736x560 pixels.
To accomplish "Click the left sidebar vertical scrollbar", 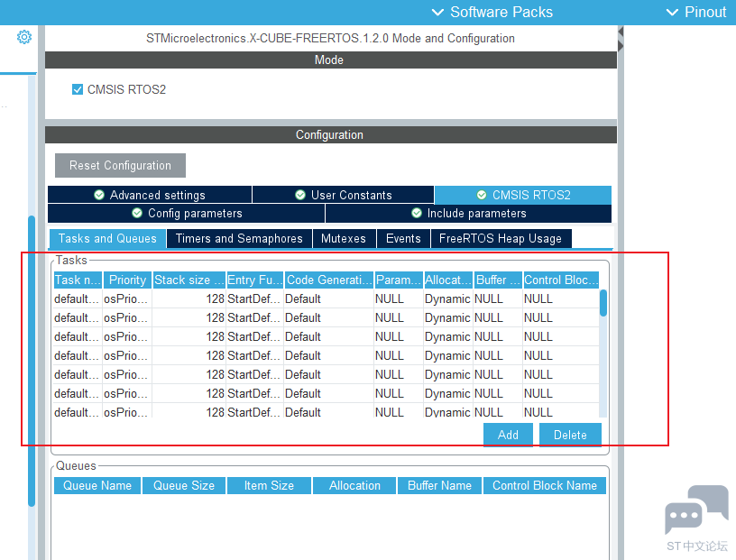I will pos(32,362).
